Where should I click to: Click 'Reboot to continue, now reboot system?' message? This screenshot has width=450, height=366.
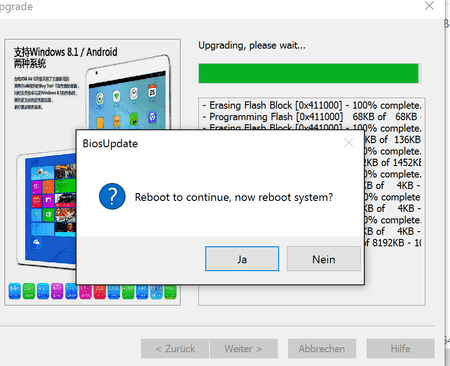[x=234, y=197]
